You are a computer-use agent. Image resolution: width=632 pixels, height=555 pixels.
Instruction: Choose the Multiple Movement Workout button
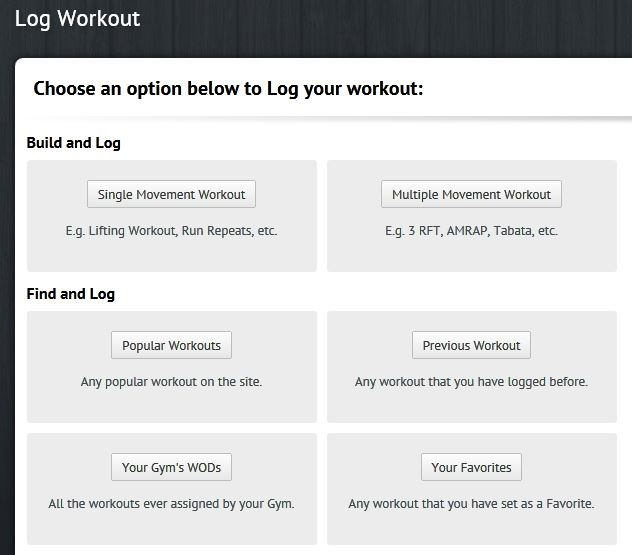pyautogui.click(x=471, y=194)
